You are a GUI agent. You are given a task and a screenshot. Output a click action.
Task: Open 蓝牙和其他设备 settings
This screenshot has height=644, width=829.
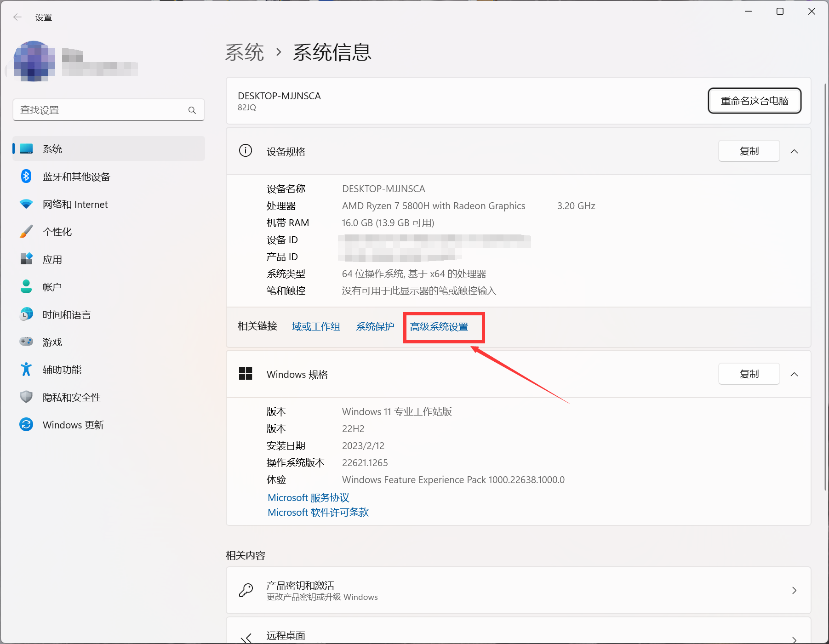tap(109, 177)
